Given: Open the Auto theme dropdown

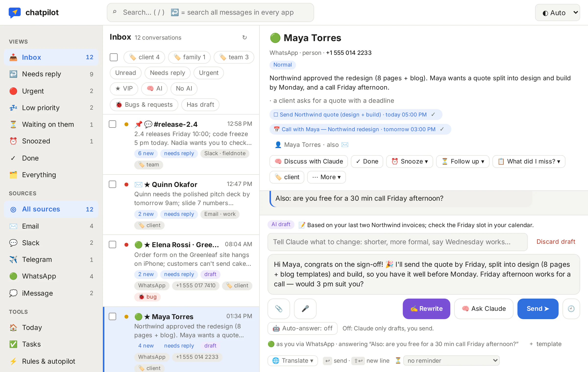Looking at the screenshot, I should [x=557, y=12].
